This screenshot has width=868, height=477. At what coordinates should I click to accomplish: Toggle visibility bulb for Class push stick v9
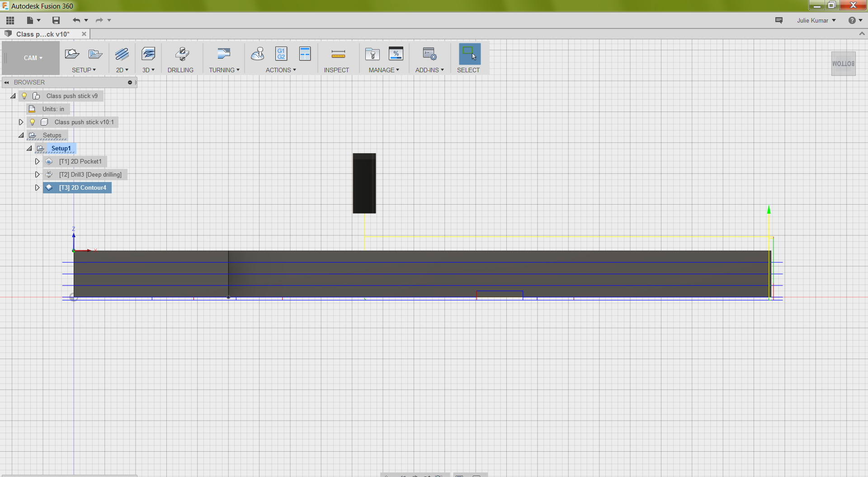24,96
